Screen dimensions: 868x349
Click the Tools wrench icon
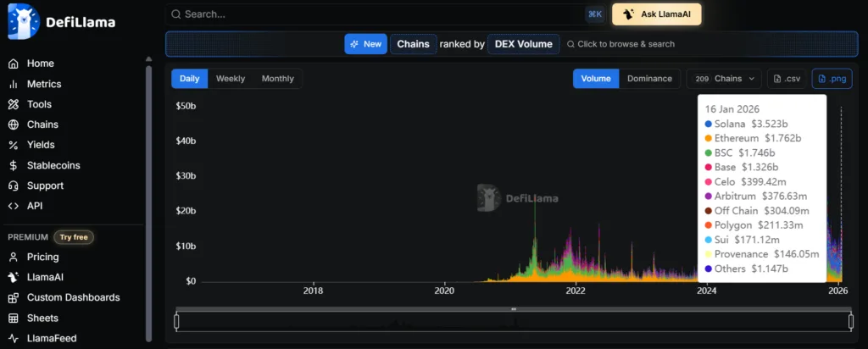click(14, 104)
